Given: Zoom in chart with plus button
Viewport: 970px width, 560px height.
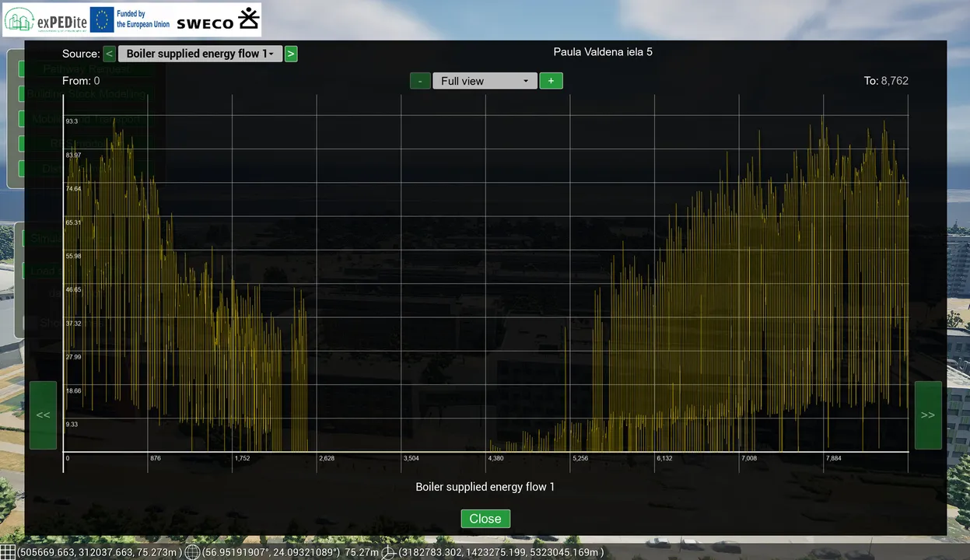Looking at the screenshot, I should pyautogui.click(x=551, y=81).
